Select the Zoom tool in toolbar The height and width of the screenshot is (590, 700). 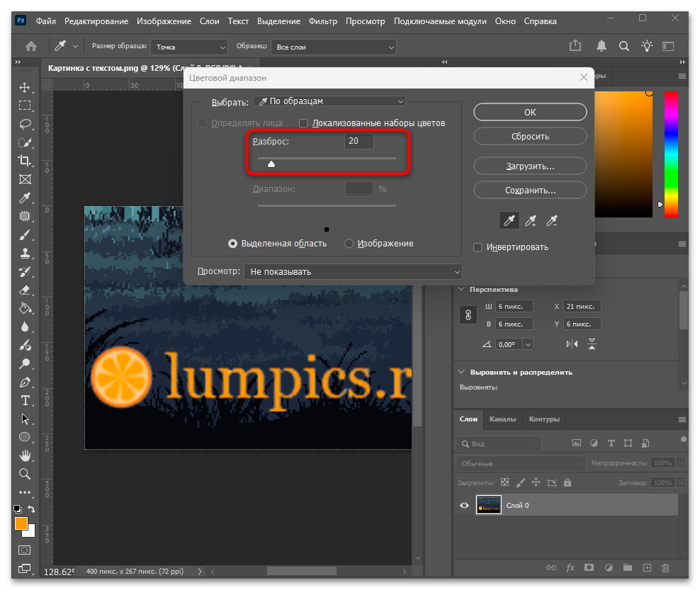click(x=25, y=474)
